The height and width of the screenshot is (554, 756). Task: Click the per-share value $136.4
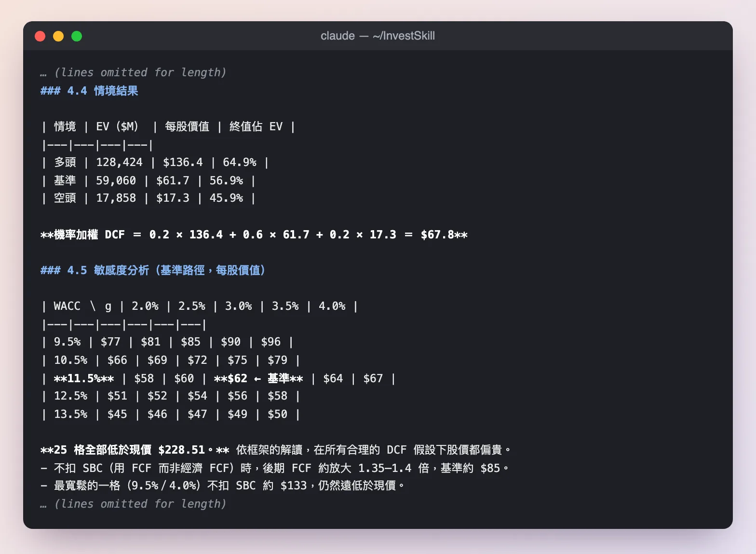183,162
